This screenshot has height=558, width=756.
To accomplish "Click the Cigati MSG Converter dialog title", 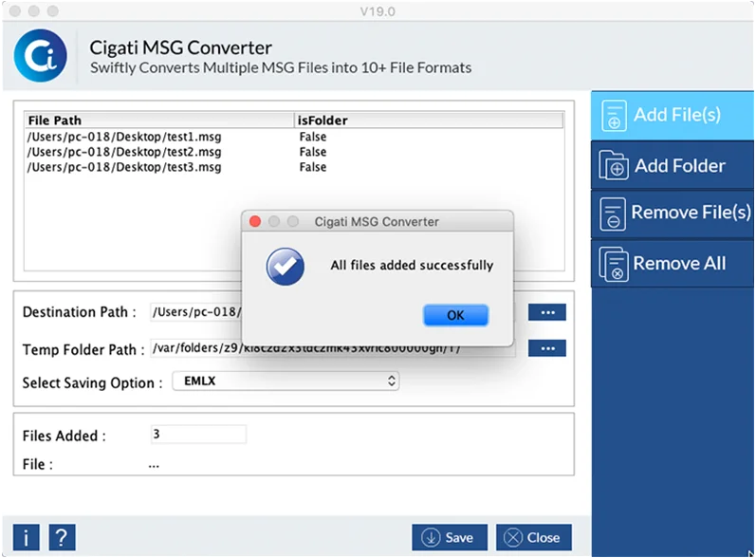I will (x=377, y=222).
